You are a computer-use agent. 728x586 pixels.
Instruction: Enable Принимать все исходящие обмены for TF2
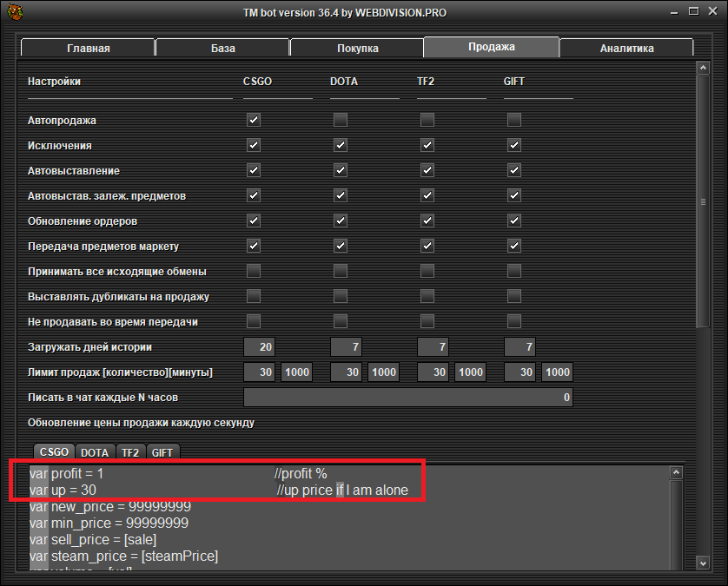click(x=427, y=271)
